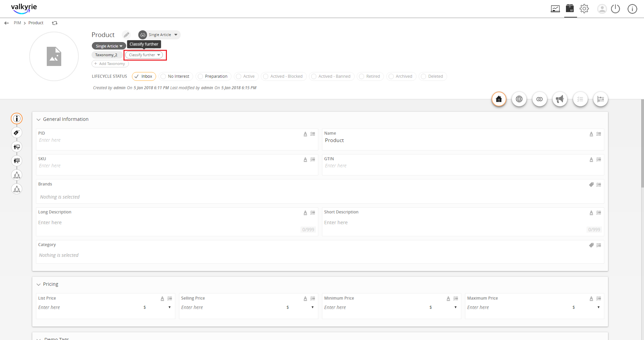Open settings gear icon
The image size is (644, 340).
(584, 9)
